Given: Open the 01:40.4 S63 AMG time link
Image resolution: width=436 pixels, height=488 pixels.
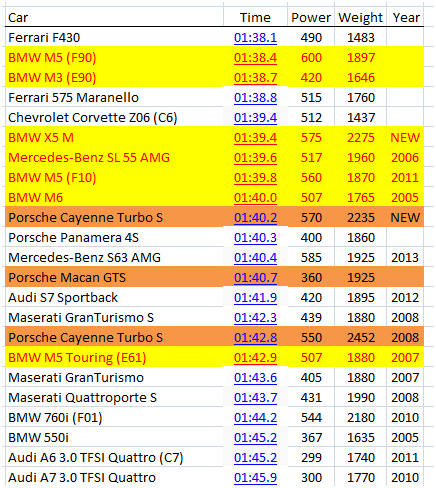Looking at the screenshot, I should pyautogui.click(x=255, y=257).
